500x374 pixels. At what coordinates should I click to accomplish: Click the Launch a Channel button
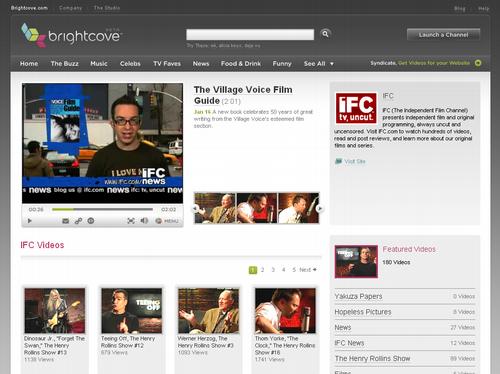coord(443,35)
